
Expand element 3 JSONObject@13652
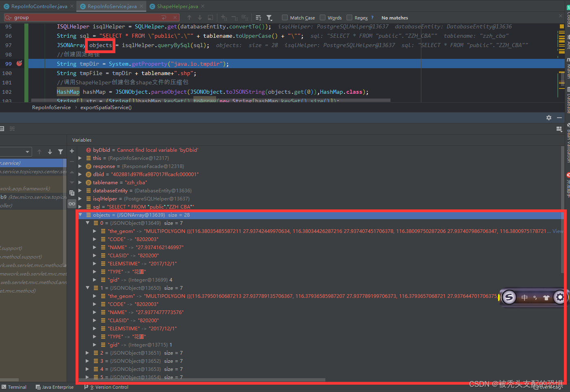[87, 361]
